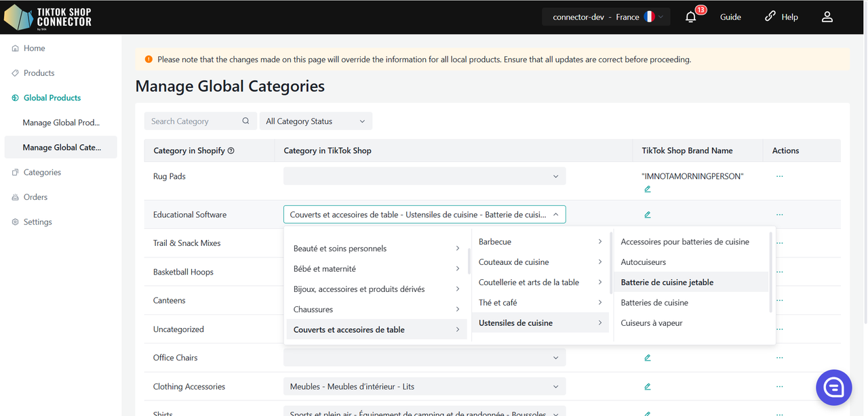Open store selector connector-dev France dropdown

[x=606, y=17]
